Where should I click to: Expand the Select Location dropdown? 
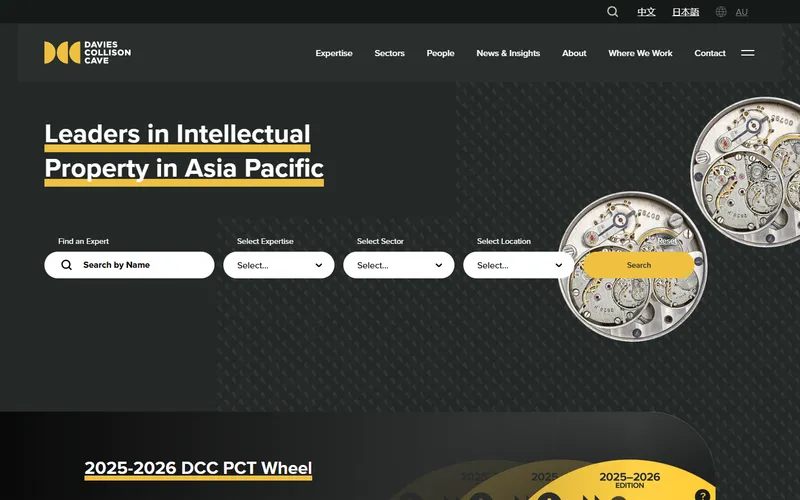coord(518,265)
